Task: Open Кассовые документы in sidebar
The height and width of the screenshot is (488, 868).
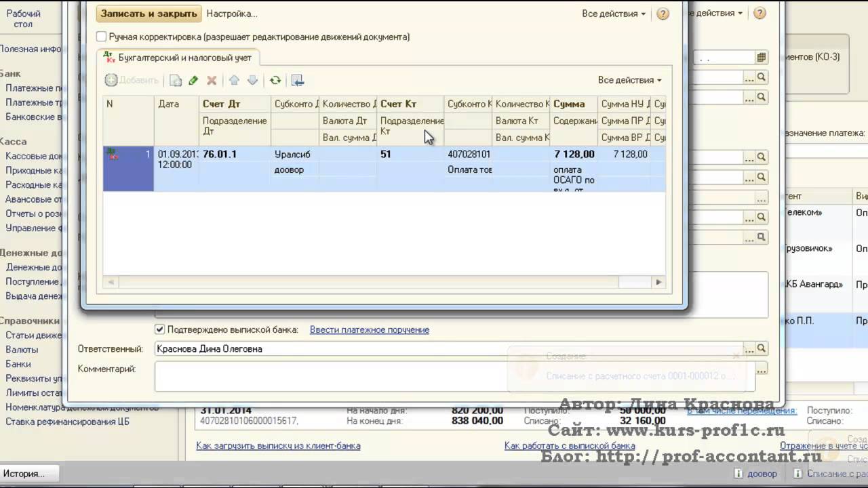Action: (35, 156)
